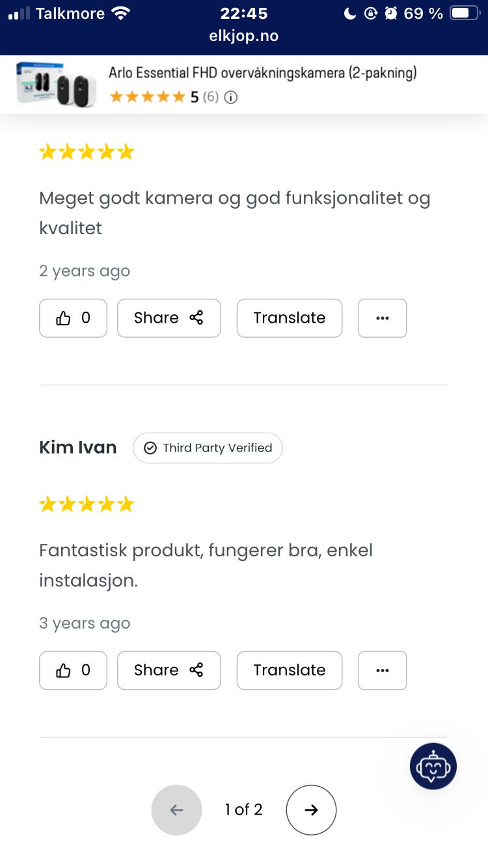Translate the "Fantastisk produkt" review
Image resolution: width=488 pixels, height=868 pixels.
(x=290, y=670)
